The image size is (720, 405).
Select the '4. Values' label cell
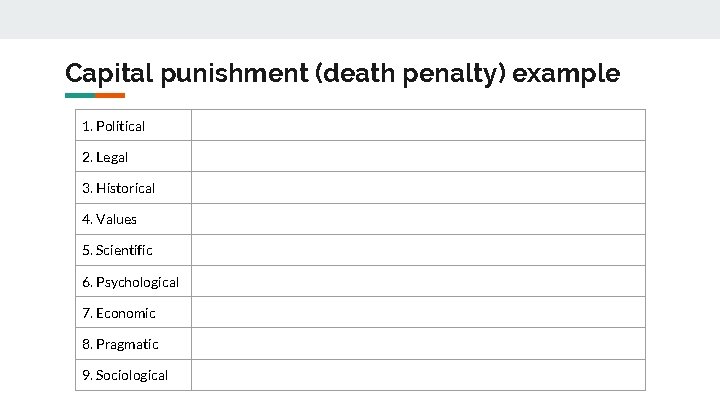pyautogui.click(x=133, y=219)
